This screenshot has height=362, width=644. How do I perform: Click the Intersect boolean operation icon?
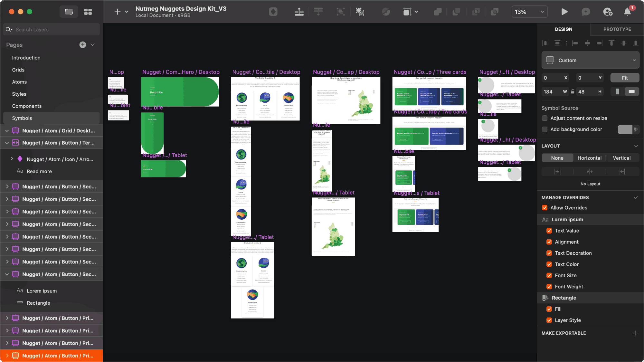476,12
